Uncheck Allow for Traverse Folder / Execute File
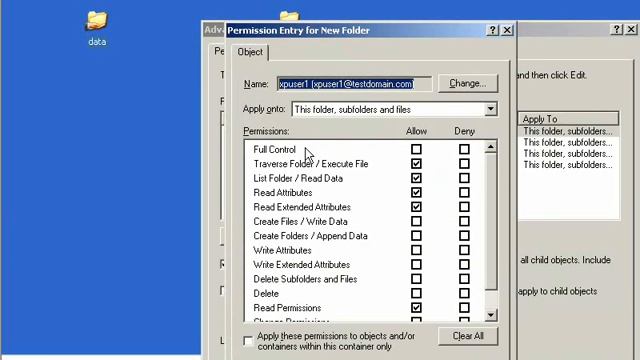640x360 pixels. point(416,164)
